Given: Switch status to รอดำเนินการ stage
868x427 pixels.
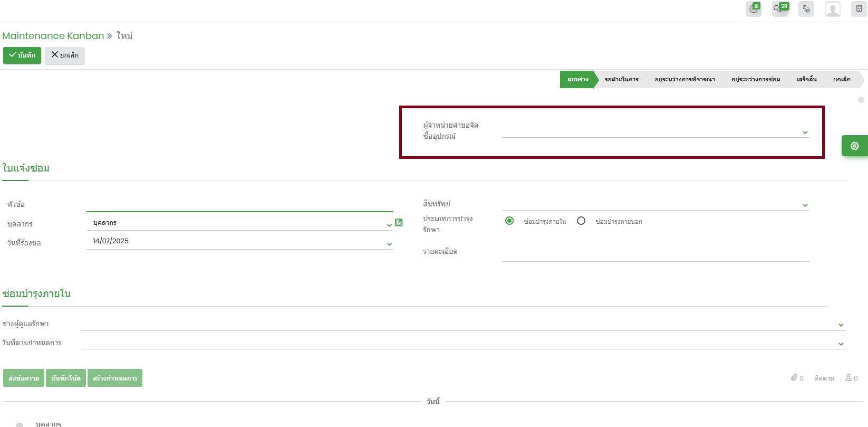Looking at the screenshot, I should pyautogui.click(x=621, y=80).
